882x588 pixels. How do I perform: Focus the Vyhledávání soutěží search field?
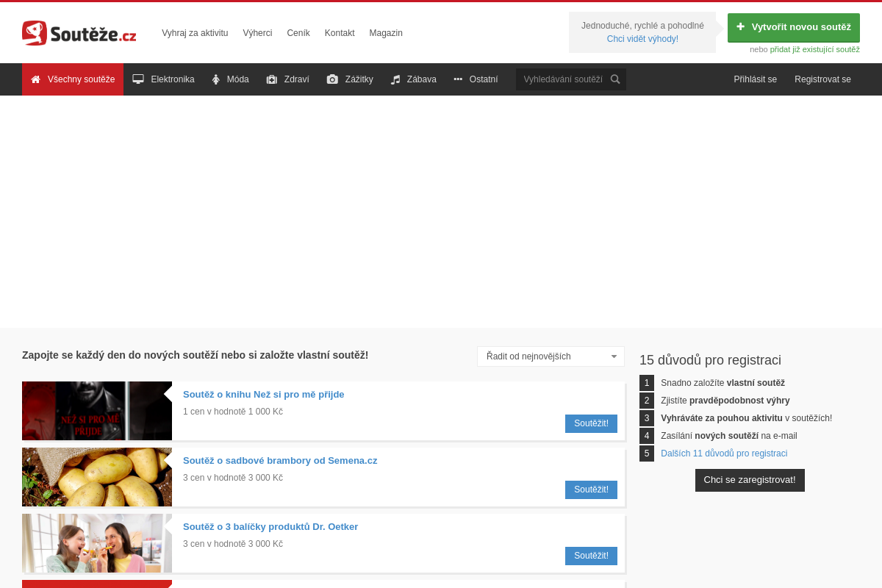562,79
